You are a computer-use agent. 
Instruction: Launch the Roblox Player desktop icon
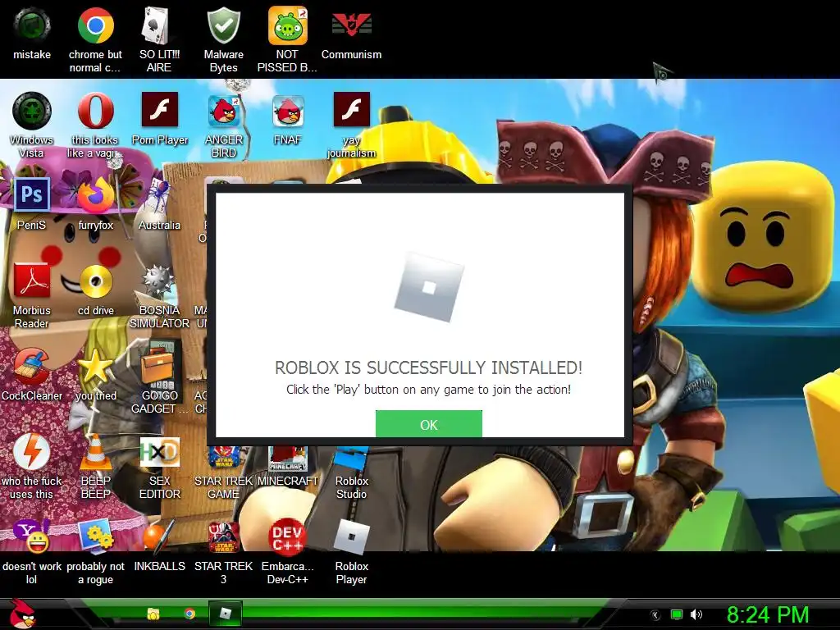[351, 552]
